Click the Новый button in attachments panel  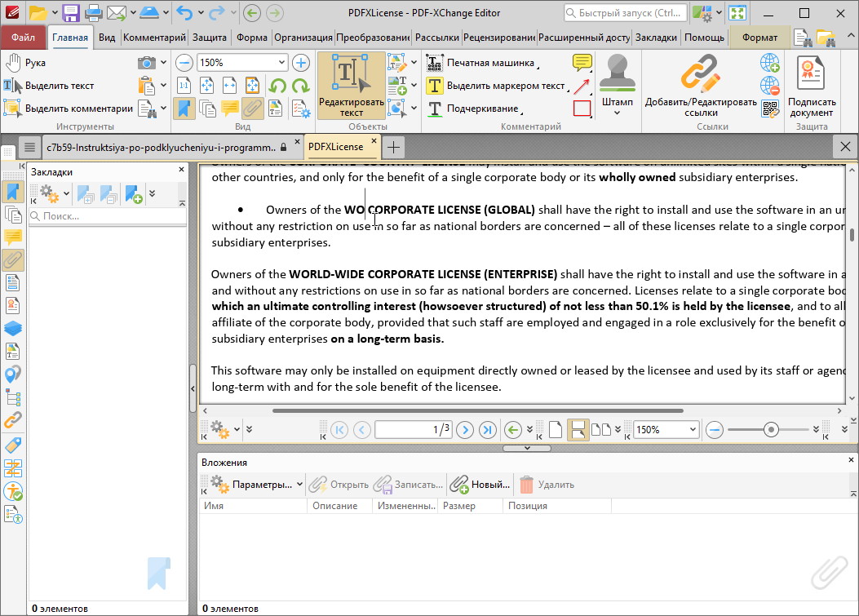coord(480,485)
